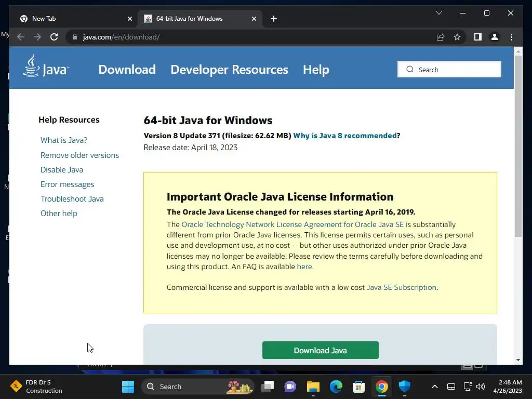Click the Java logo in the header
The width and height of the screenshot is (532, 399).
point(46,66)
